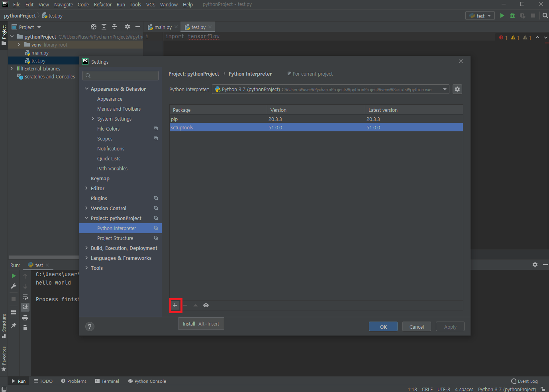Expand Editor settings section
Viewport: 549px width, 392px height.
tap(86, 188)
